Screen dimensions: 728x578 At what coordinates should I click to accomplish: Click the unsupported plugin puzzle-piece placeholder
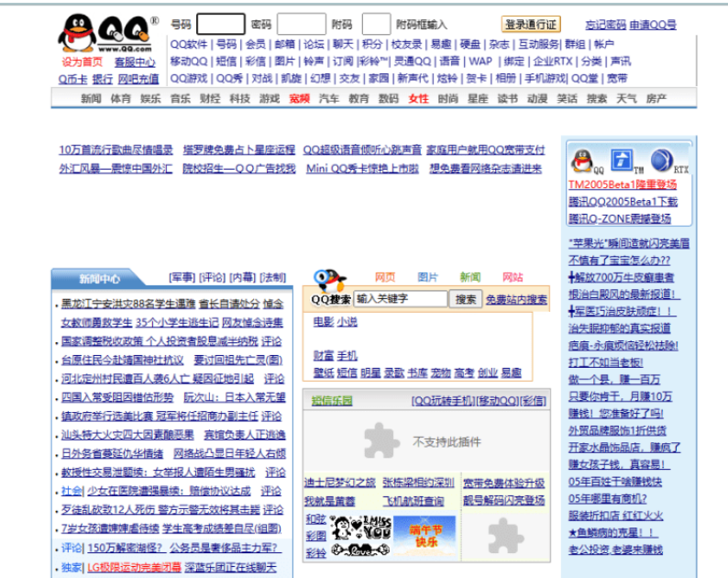(377, 440)
